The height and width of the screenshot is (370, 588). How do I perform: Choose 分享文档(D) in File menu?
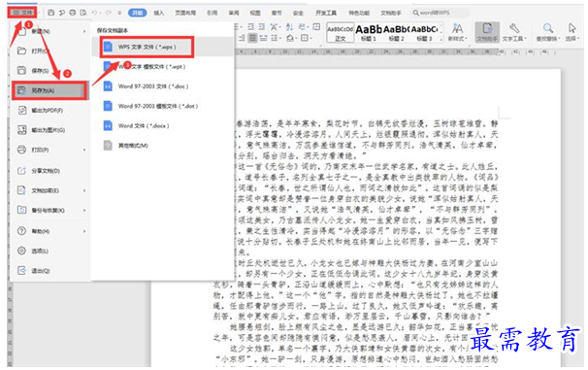[x=50, y=171]
